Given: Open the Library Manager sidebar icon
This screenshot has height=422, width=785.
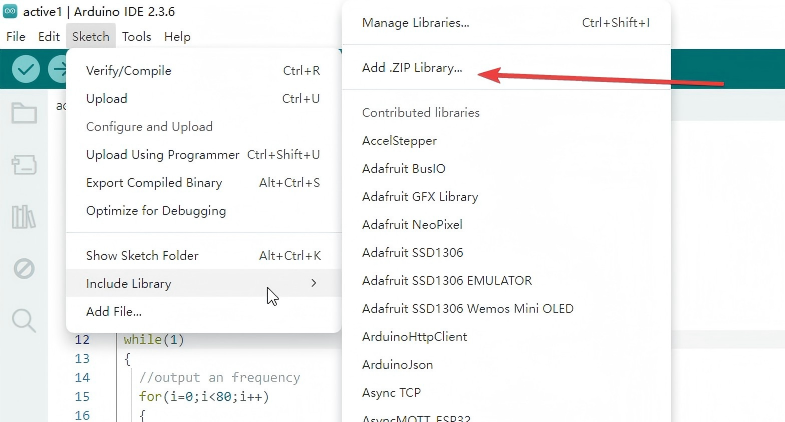Looking at the screenshot, I should point(24,216).
